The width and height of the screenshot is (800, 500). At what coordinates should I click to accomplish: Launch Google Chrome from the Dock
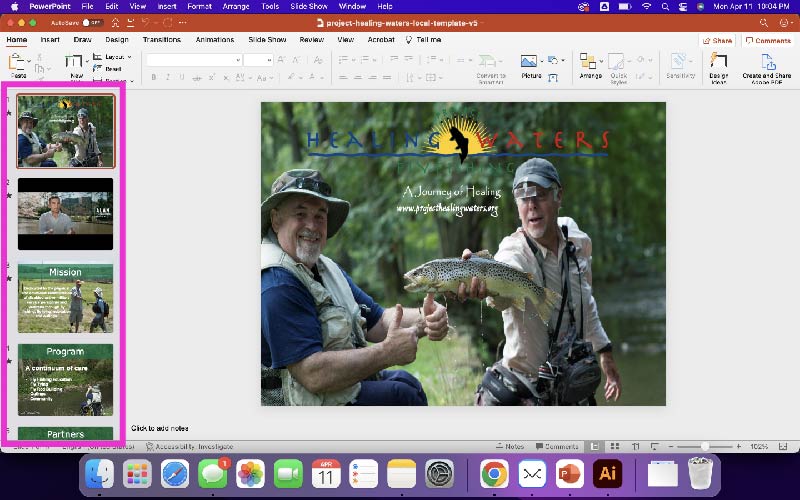[494, 473]
